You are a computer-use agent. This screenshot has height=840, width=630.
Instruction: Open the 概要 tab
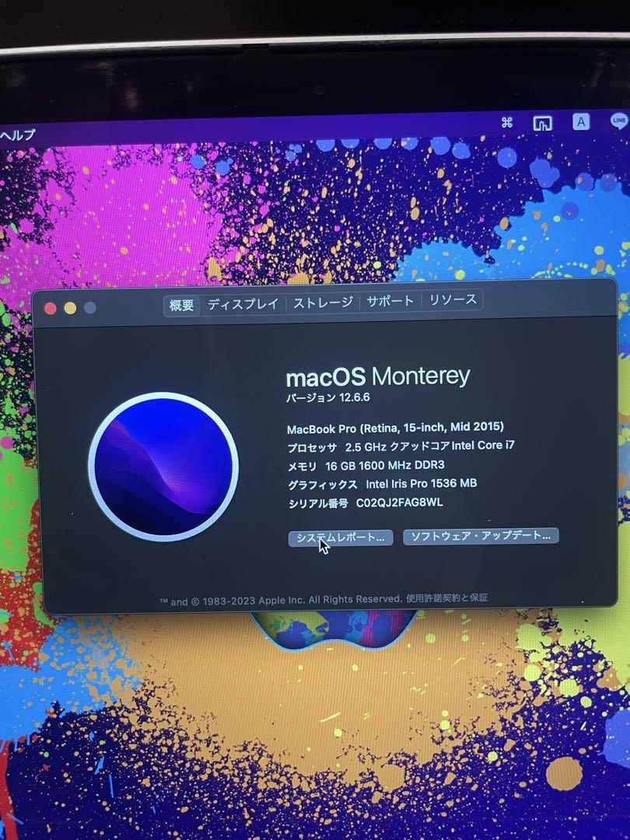181,306
